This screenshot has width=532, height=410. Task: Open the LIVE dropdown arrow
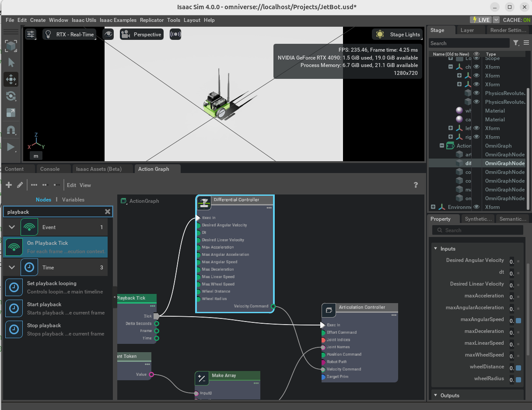[x=496, y=20]
